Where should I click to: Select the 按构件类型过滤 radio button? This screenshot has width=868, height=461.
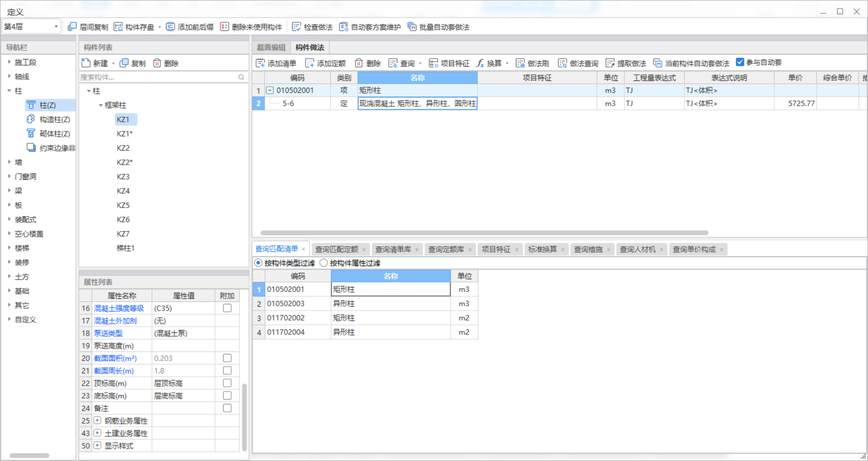[x=258, y=263]
